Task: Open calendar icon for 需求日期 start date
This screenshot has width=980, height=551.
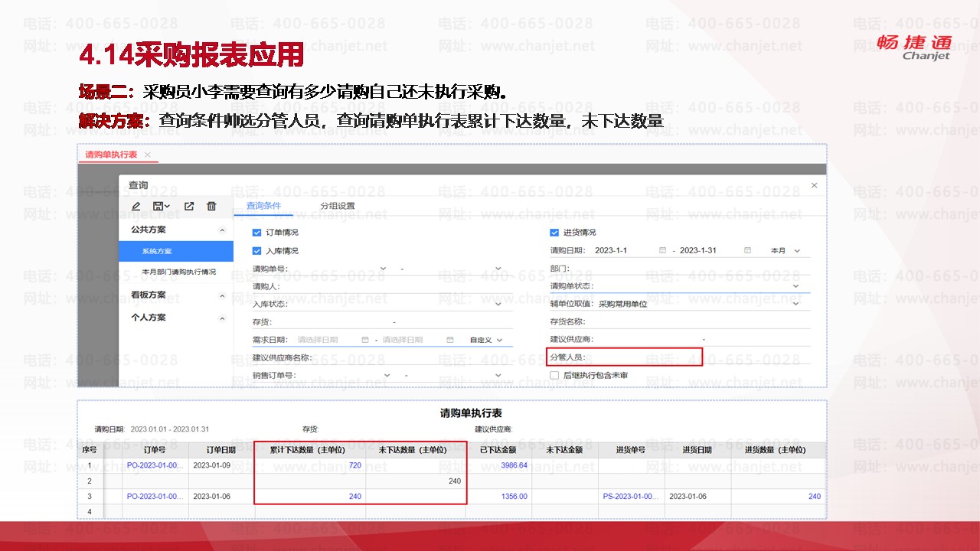Action: tap(365, 340)
